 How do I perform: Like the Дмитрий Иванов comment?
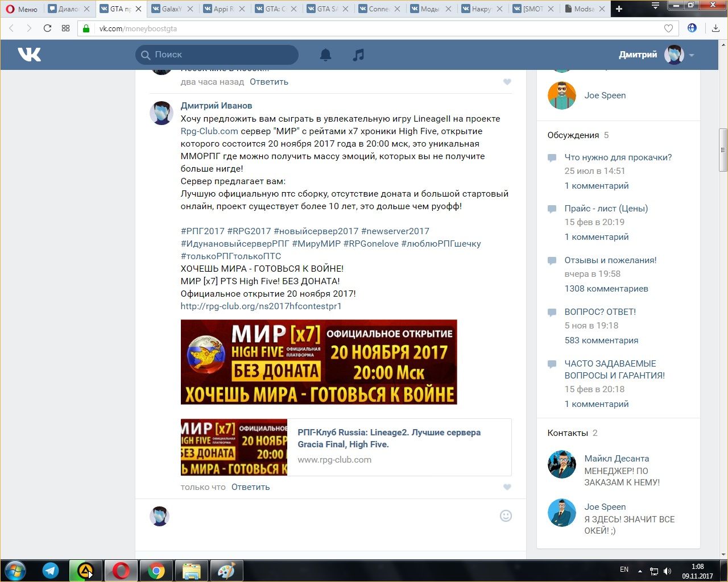point(507,487)
